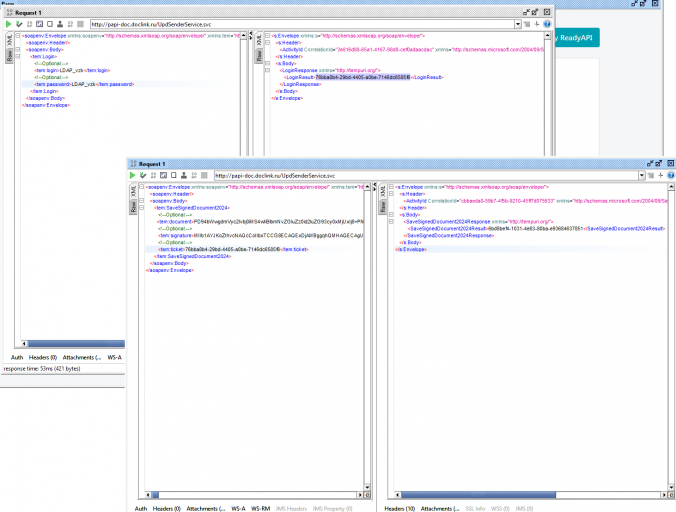Screen dimensions: 676x512
Task: Switch Login response view to Raw tab
Action: point(259,56)
